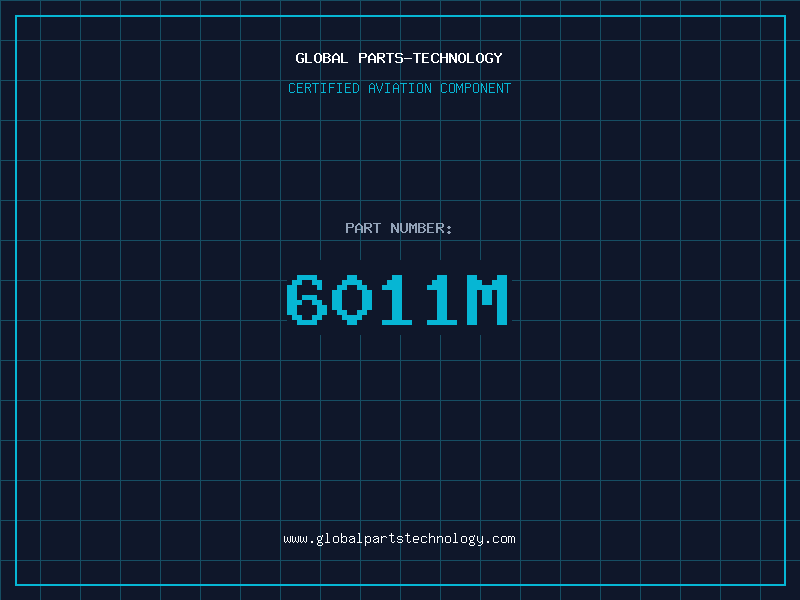Click the digit 6 in the part number

coord(307,300)
